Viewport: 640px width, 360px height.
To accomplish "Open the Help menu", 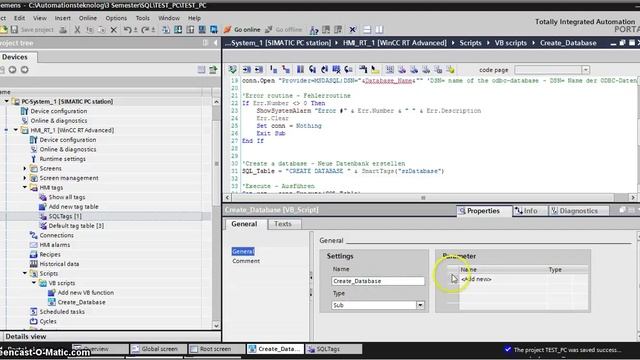I will (x=194, y=18).
